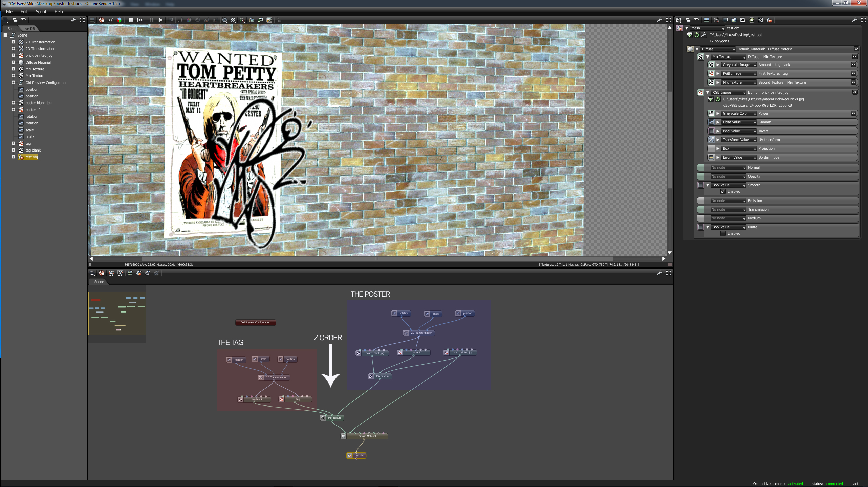This screenshot has height=487, width=868.
Task: Expand the poster.tif tree item
Action: pyautogui.click(x=13, y=110)
